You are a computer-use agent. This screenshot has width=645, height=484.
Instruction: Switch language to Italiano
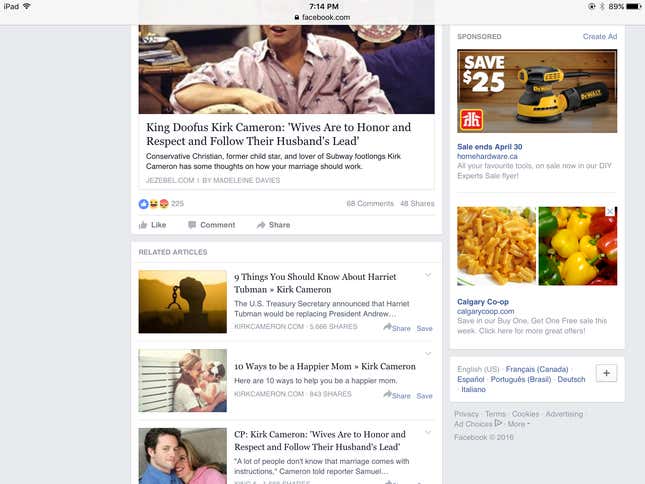tap(473, 389)
